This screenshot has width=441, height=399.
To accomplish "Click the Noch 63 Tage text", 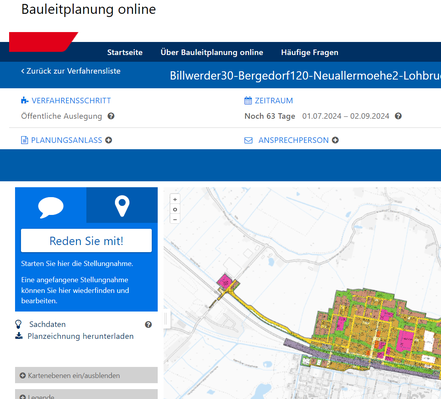I will pos(270,116).
